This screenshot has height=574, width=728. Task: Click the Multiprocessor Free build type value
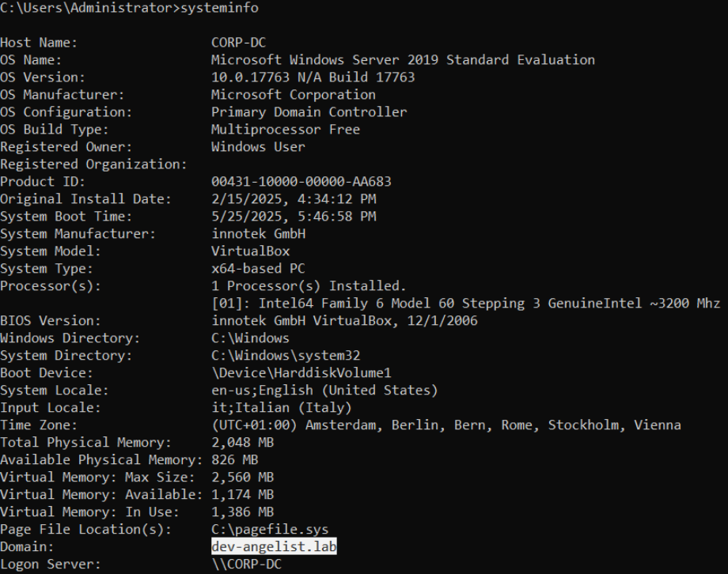pos(285,130)
